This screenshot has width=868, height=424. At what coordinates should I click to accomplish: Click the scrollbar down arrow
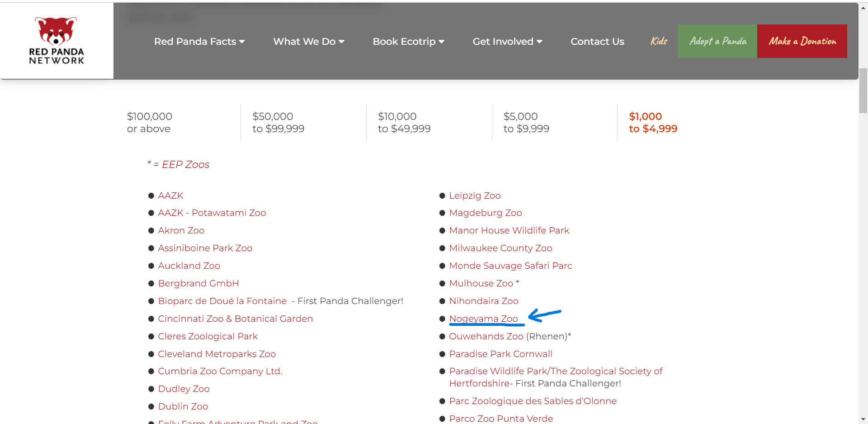pyautogui.click(x=863, y=419)
